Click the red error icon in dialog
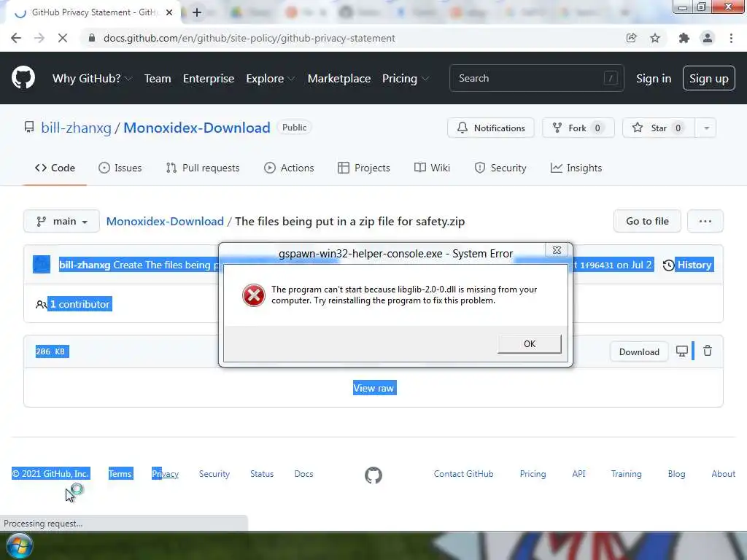Viewport: 747px width, 560px height. tap(253, 295)
